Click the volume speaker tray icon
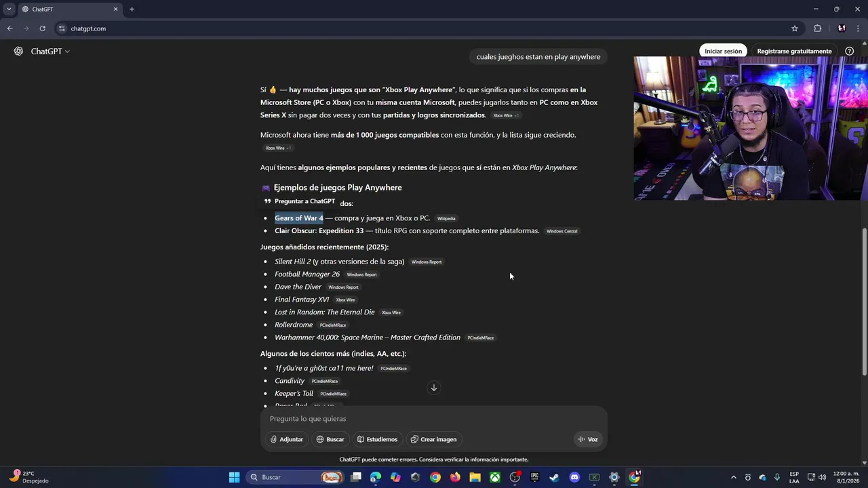868x488 pixels. [x=822, y=477]
